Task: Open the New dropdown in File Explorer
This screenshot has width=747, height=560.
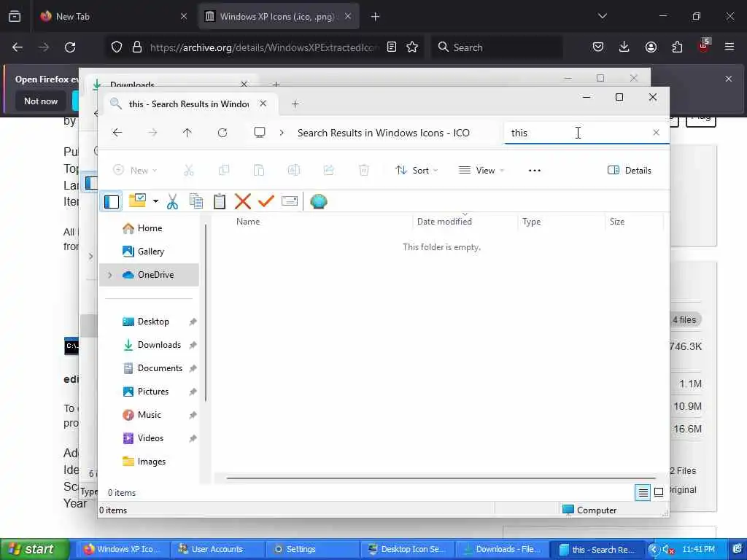Action: [135, 170]
